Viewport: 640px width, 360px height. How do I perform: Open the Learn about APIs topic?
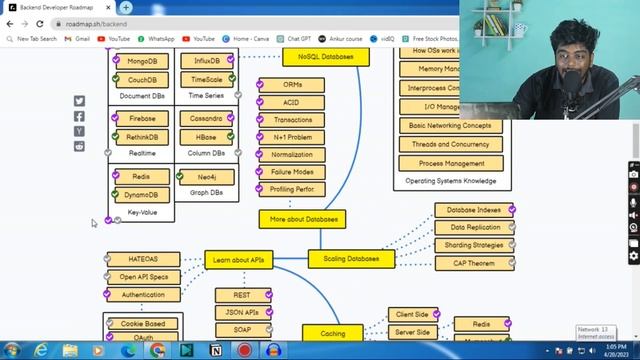coord(239,260)
